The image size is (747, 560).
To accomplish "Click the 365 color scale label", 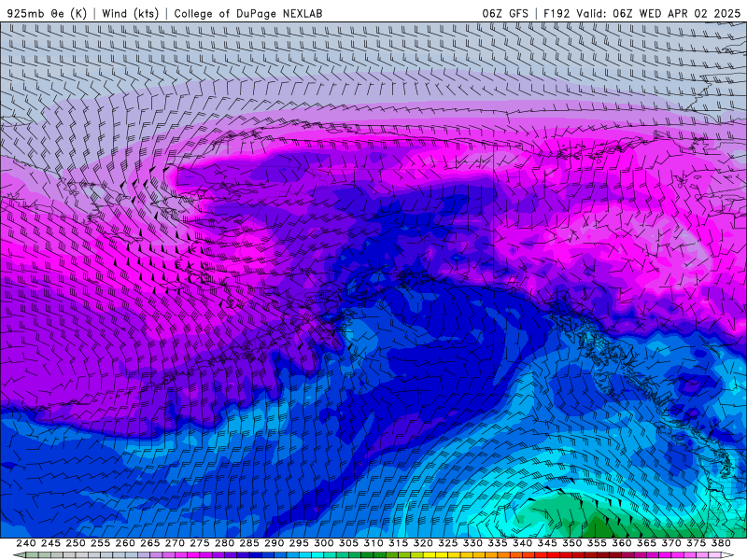I will pyautogui.click(x=646, y=543).
